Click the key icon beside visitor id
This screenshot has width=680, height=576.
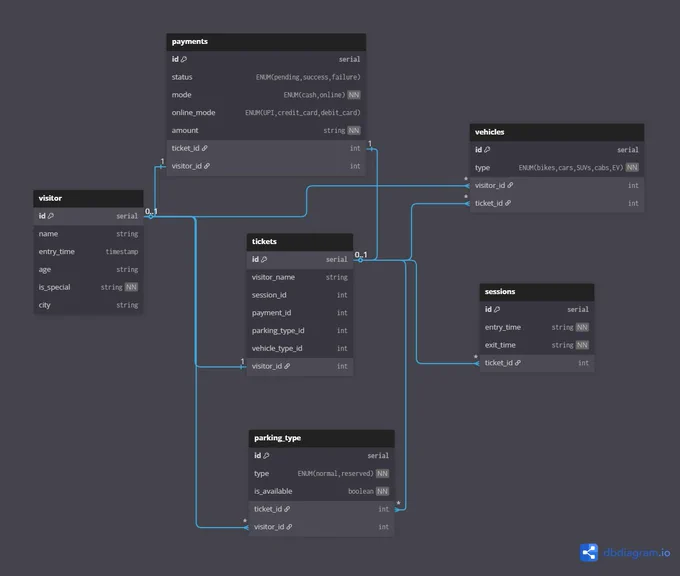tap(51, 216)
